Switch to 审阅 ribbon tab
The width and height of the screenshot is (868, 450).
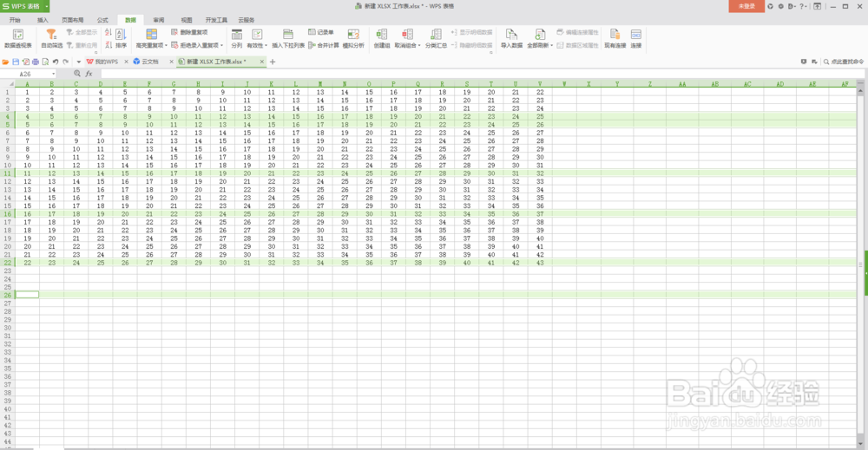159,20
